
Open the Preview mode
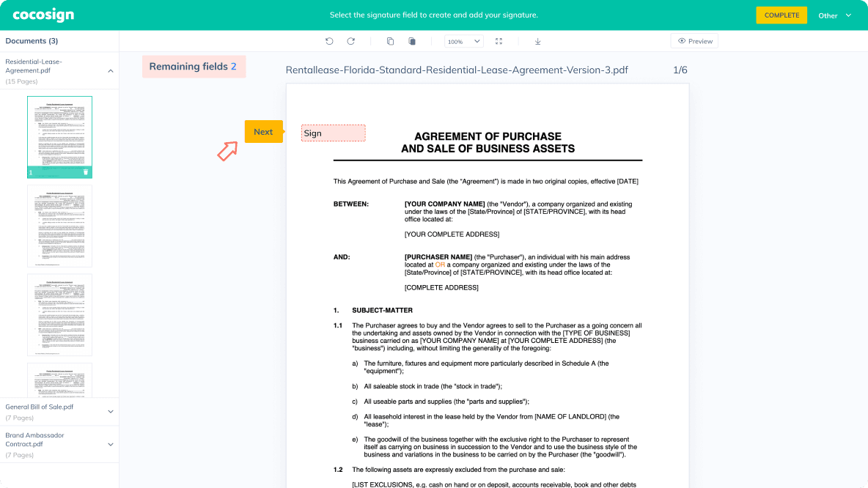[694, 40]
